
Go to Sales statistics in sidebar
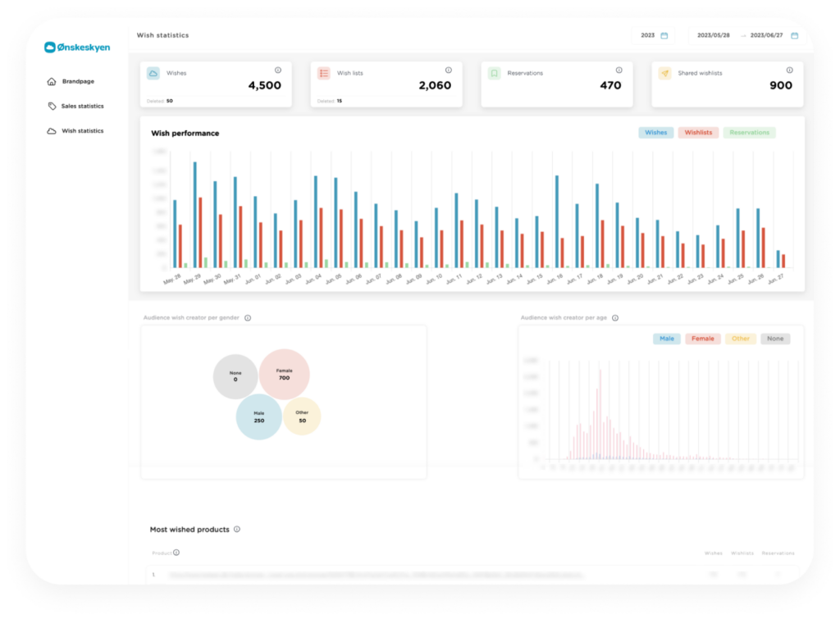coord(82,106)
